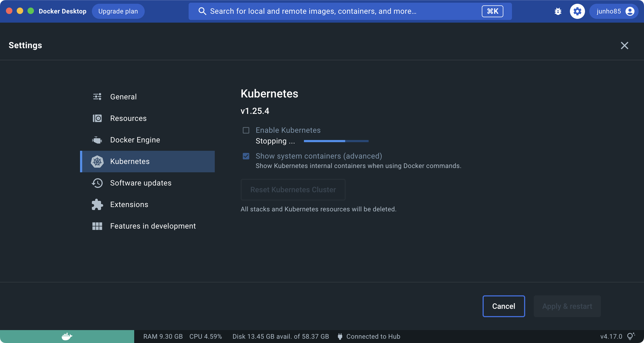This screenshot has height=343, width=644.
Task: Click the Extensions puzzle piece icon
Action: point(97,205)
